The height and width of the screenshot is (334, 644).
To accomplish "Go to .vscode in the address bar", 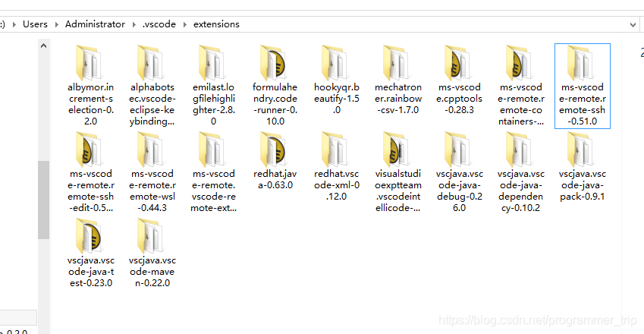I will pos(159,24).
